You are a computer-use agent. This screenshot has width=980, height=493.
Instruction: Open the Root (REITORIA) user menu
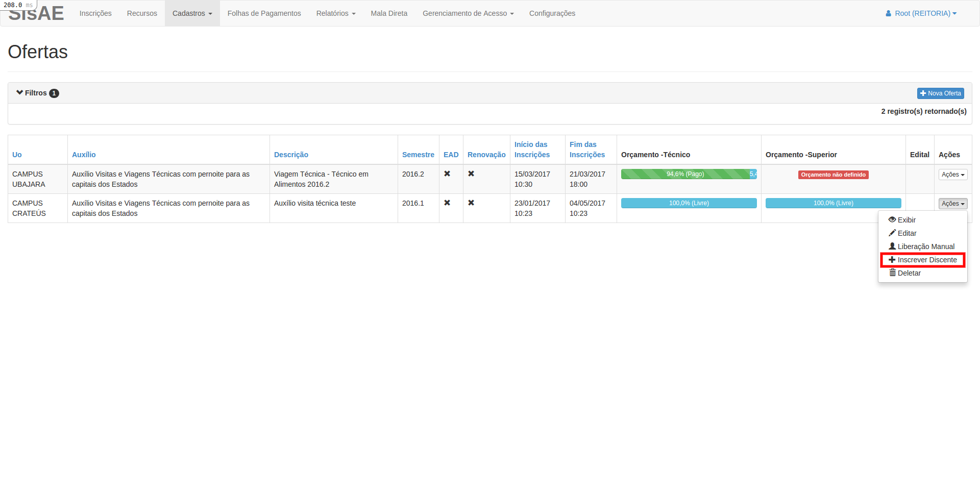click(921, 13)
